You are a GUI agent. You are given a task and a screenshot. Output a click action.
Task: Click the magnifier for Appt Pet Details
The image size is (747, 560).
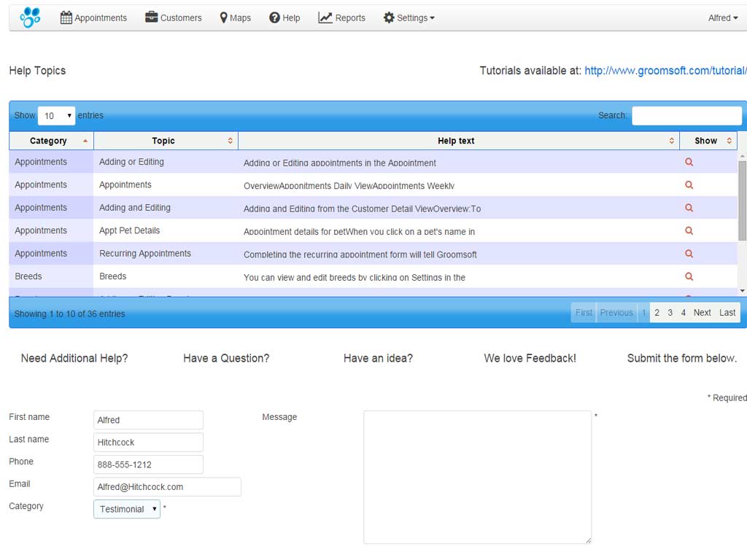tap(689, 230)
